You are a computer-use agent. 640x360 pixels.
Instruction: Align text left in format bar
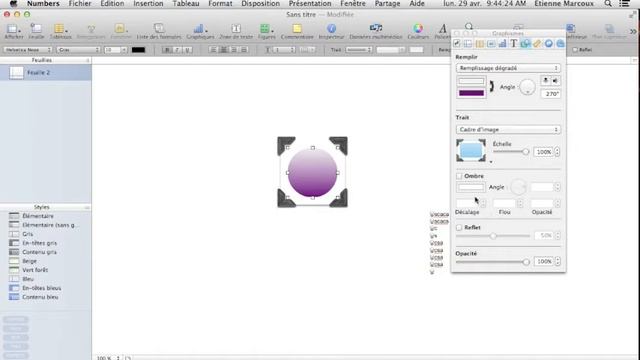pos(213,50)
